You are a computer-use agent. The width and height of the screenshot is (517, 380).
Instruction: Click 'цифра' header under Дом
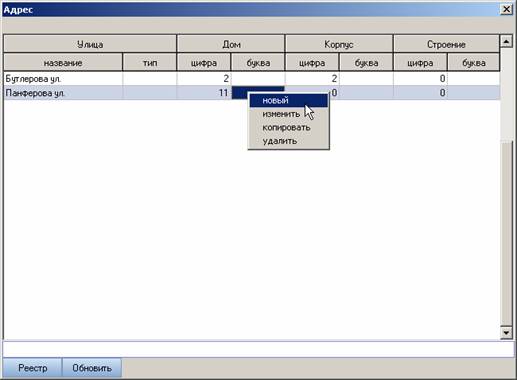click(204, 63)
